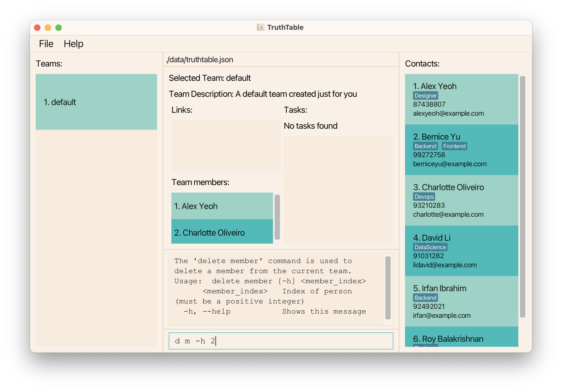The image size is (562, 392).
Task: Click the command input field
Action: click(281, 341)
